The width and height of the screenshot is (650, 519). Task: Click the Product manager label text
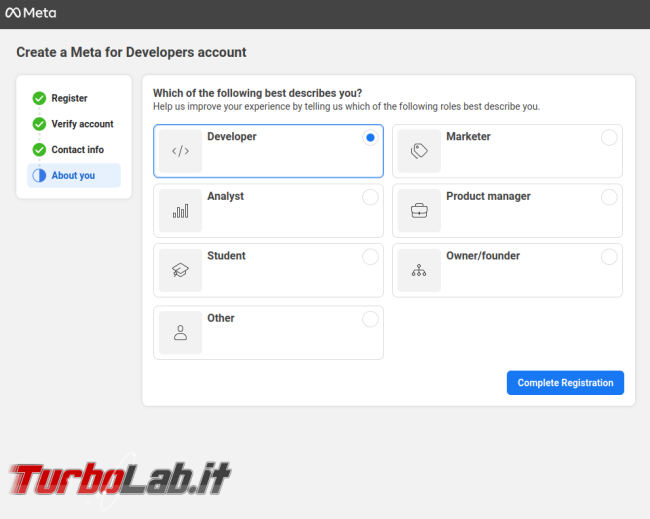pyautogui.click(x=488, y=196)
